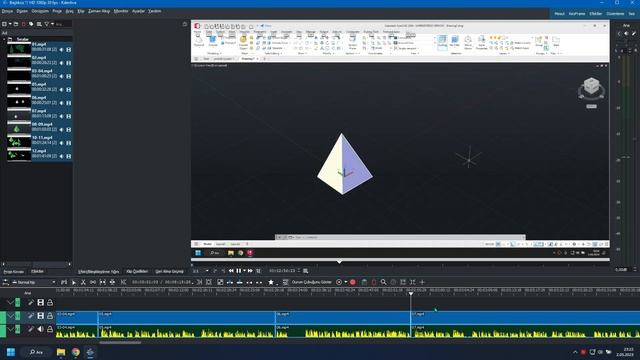Switch to the Efektler workspace tab
640x360 pixels.
click(x=596, y=13)
